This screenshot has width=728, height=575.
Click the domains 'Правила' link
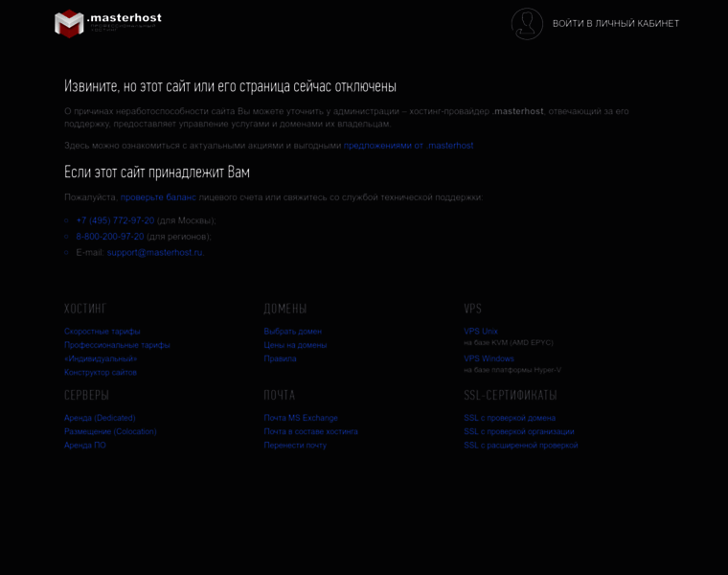point(280,358)
